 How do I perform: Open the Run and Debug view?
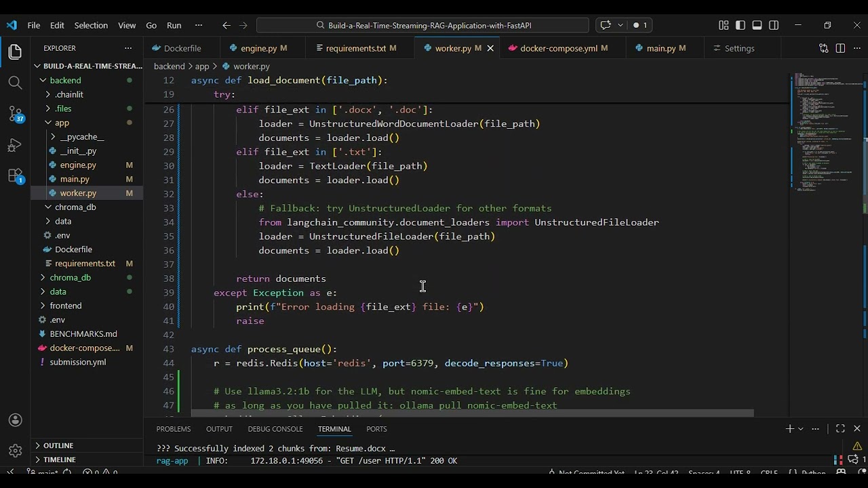[x=15, y=145]
